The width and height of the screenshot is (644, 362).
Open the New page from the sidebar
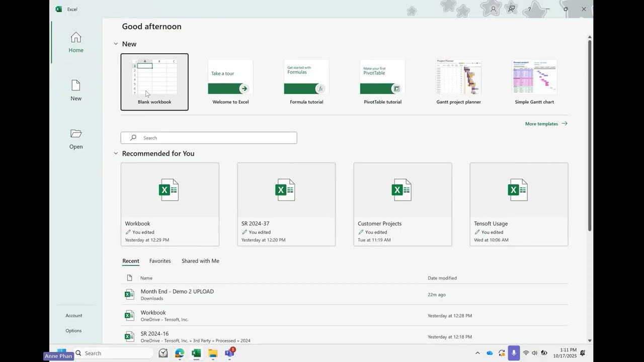(76, 90)
